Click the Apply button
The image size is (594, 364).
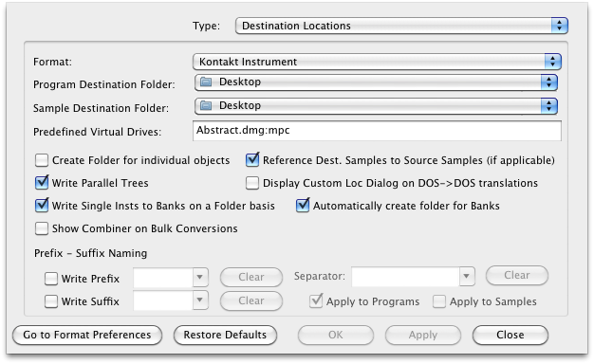click(x=423, y=335)
